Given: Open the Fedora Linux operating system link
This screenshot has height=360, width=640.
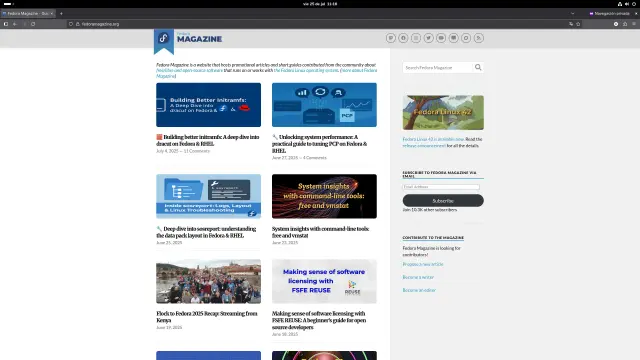Looking at the screenshot, I should pyautogui.click(x=306, y=70).
